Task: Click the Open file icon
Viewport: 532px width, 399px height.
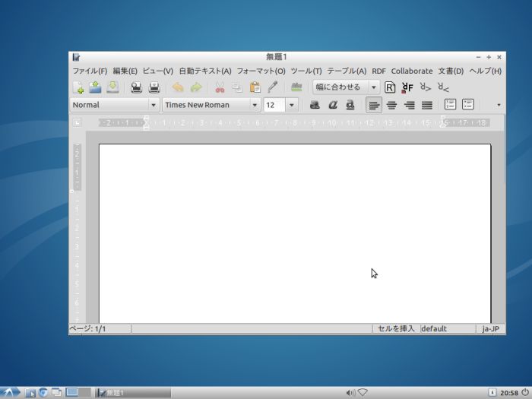Action: tap(95, 87)
